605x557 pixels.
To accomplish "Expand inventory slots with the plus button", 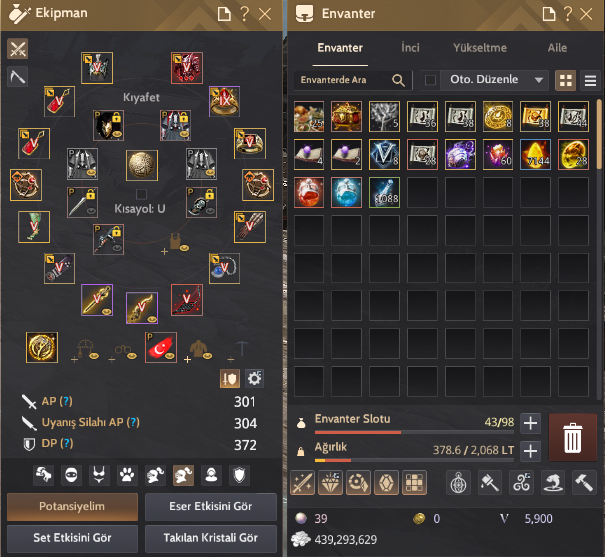I will pyautogui.click(x=531, y=423).
